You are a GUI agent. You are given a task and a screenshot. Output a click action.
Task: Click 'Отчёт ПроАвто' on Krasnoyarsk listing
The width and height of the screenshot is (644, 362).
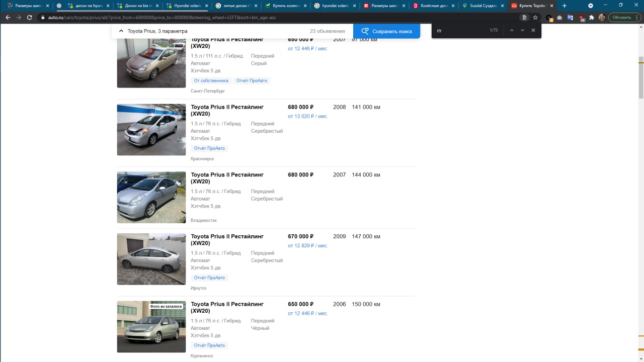point(209,148)
